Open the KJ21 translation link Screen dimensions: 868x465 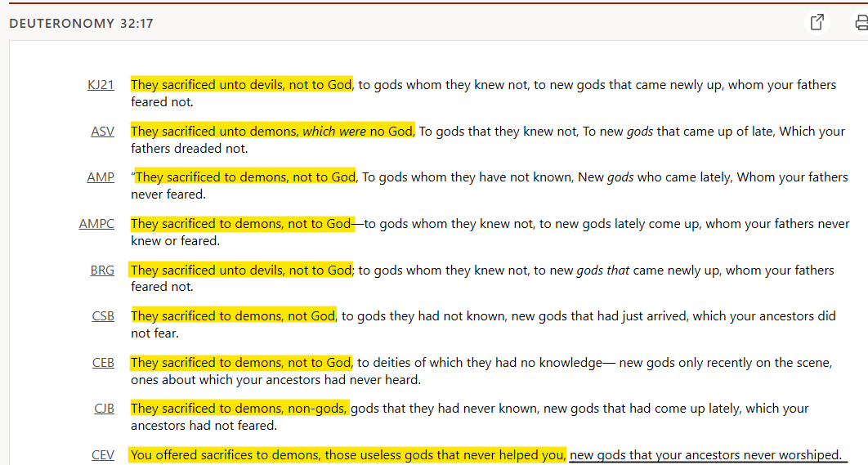point(101,85)
